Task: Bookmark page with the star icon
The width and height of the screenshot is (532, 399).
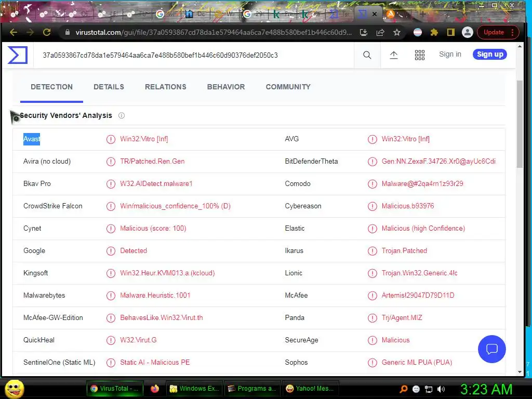Action: (396, 32)
